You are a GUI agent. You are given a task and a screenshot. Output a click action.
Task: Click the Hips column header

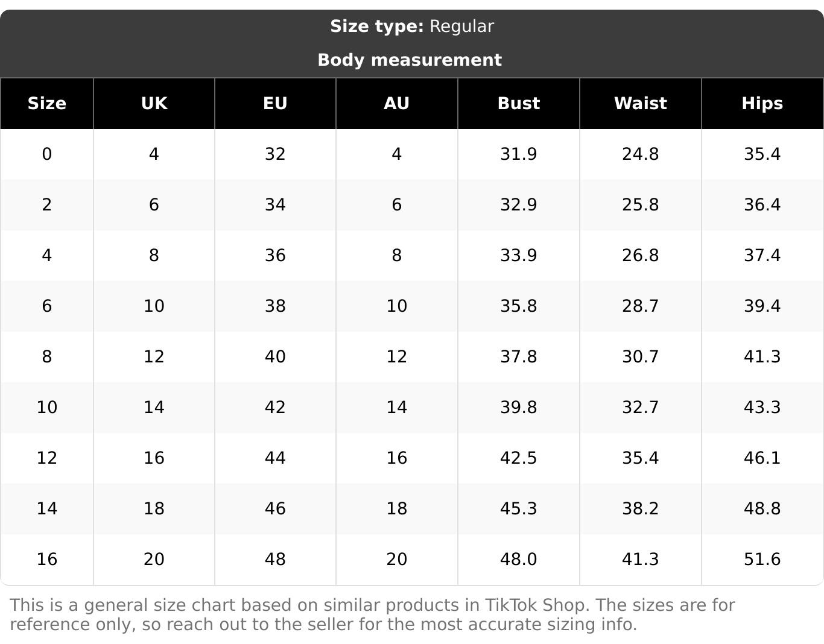click(762, 104)
